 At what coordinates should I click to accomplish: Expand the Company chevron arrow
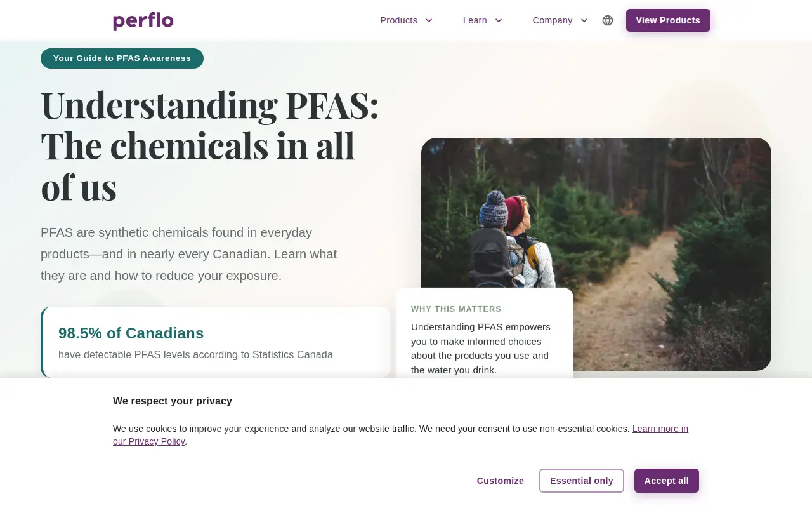[584, 20]
